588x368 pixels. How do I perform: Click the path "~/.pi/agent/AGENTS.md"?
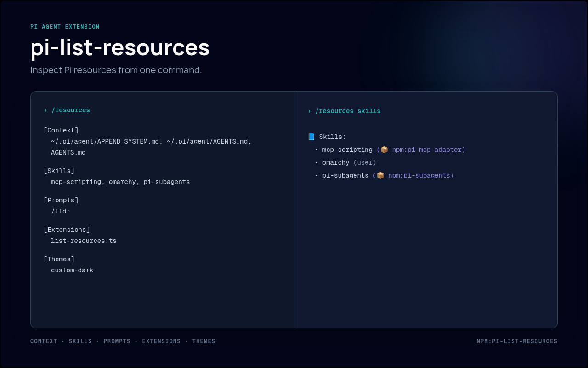pos(207,142)
